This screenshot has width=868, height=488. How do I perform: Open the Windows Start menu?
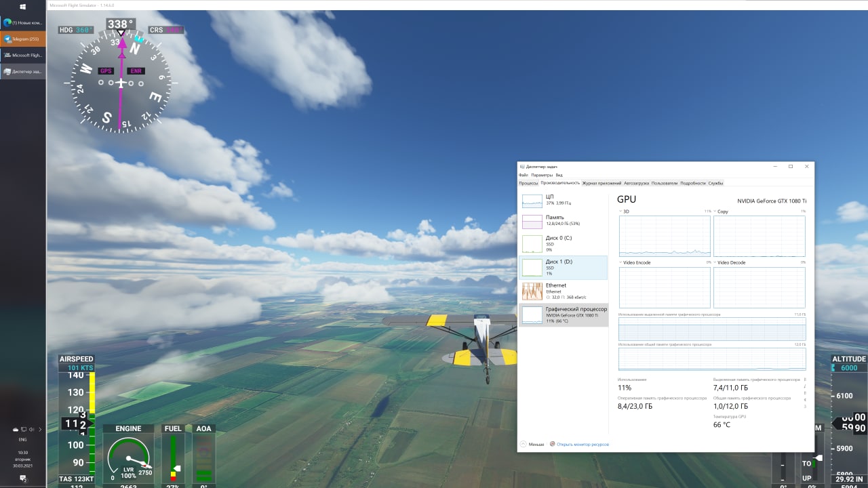[23, 6]
